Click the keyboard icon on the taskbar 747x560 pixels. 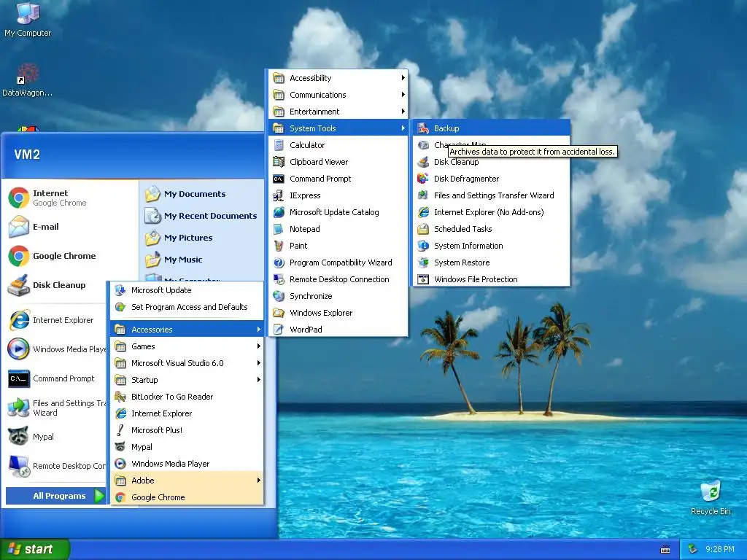(665, 550)
